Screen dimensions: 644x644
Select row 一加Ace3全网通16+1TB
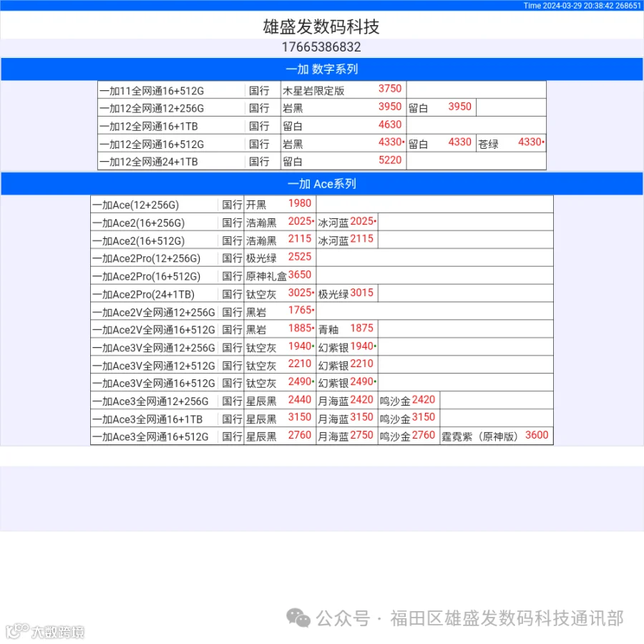pos(322,419)
